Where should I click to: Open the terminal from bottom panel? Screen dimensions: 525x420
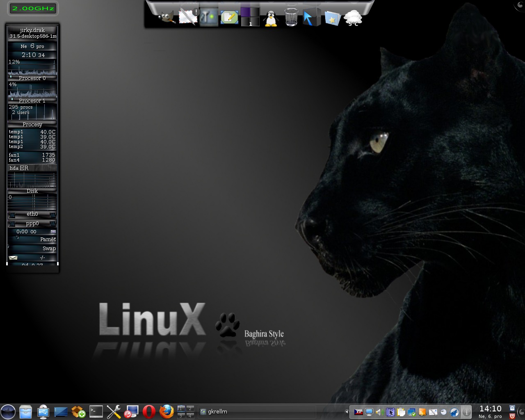pos(96,411)
